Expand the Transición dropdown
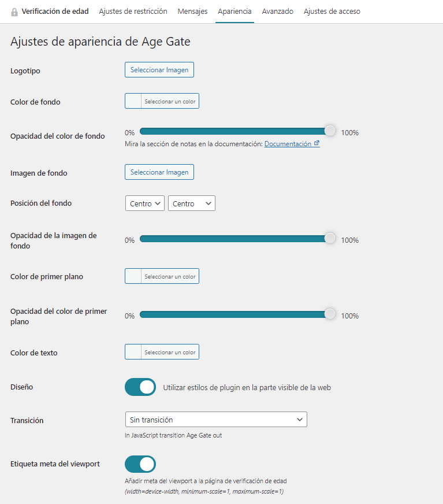The image size is (443, 504). tap(216, 420)
